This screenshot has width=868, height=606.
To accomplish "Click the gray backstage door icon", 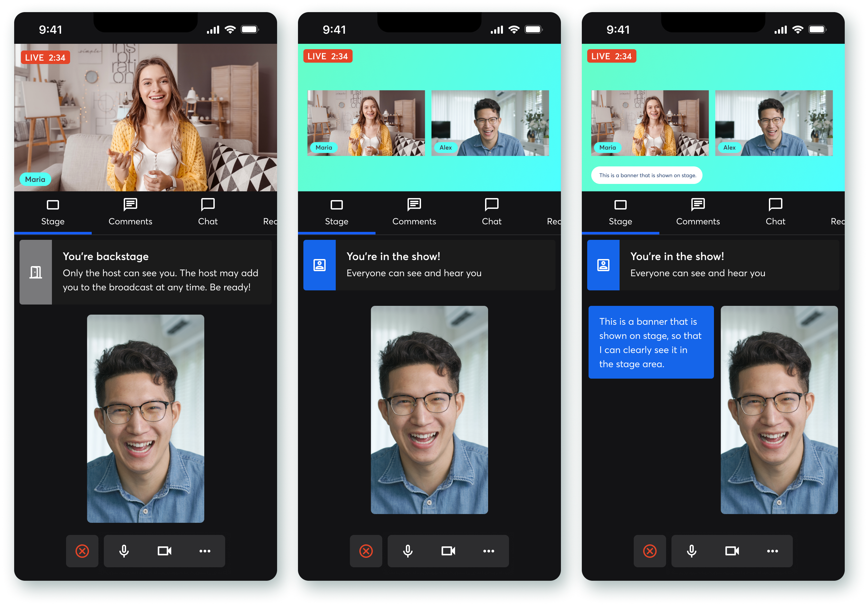I will pos(35,272).
